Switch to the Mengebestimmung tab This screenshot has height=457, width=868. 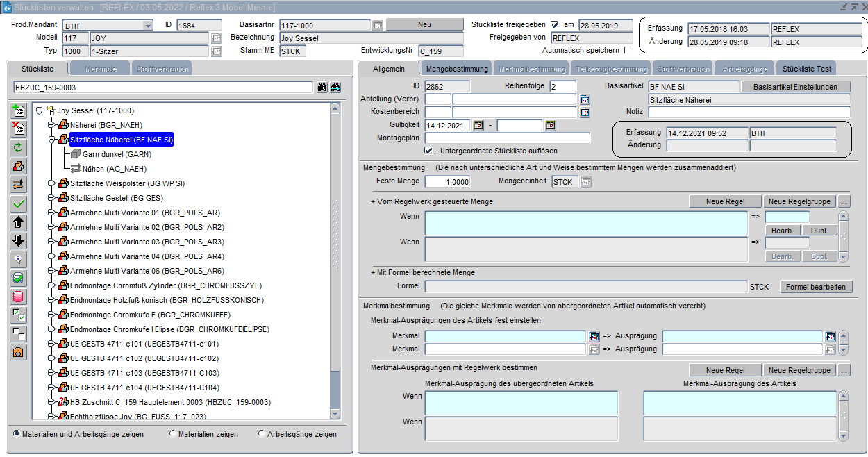[x=457, y=69]
